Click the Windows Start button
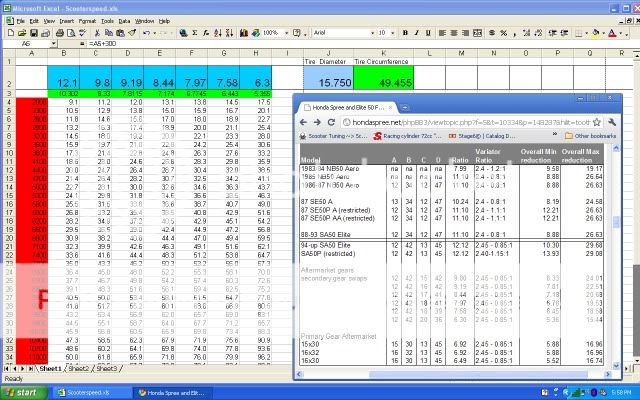Viewport: 640px width, 400px height. click(x=24, y=392)
